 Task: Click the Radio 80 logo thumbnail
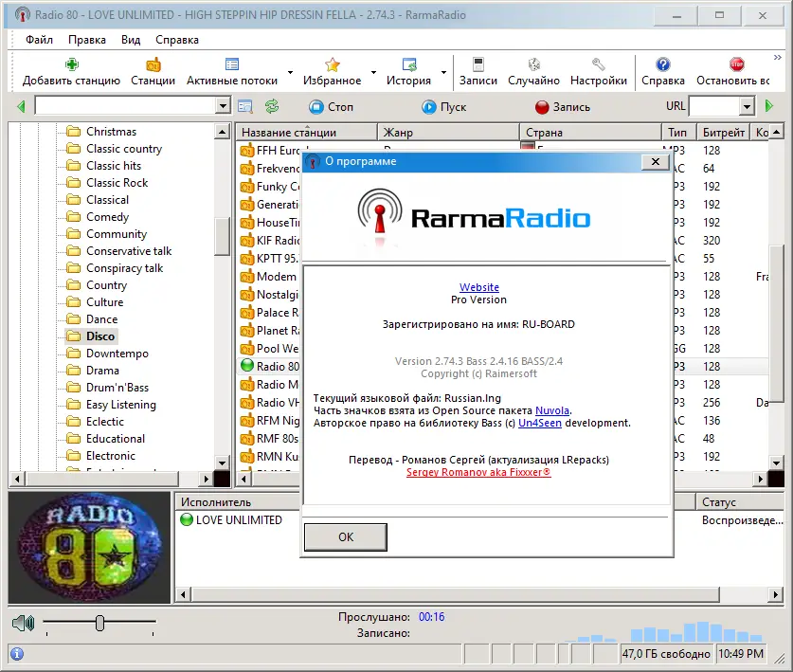(89, 548)
